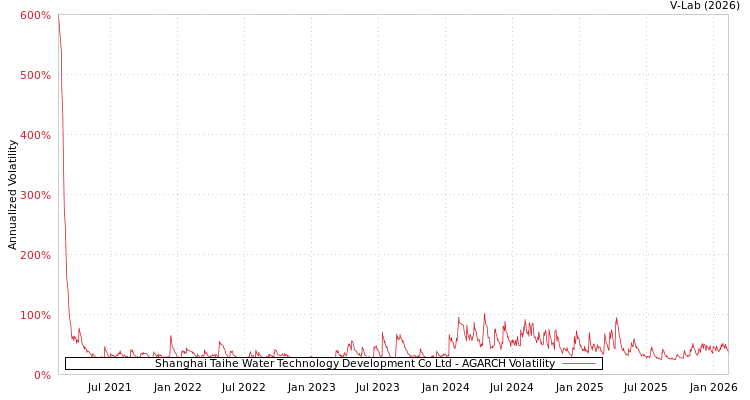Select the Jul 2025 x-axis label
This screenshot has width=750, height=400.
click(x=645, y=388)
